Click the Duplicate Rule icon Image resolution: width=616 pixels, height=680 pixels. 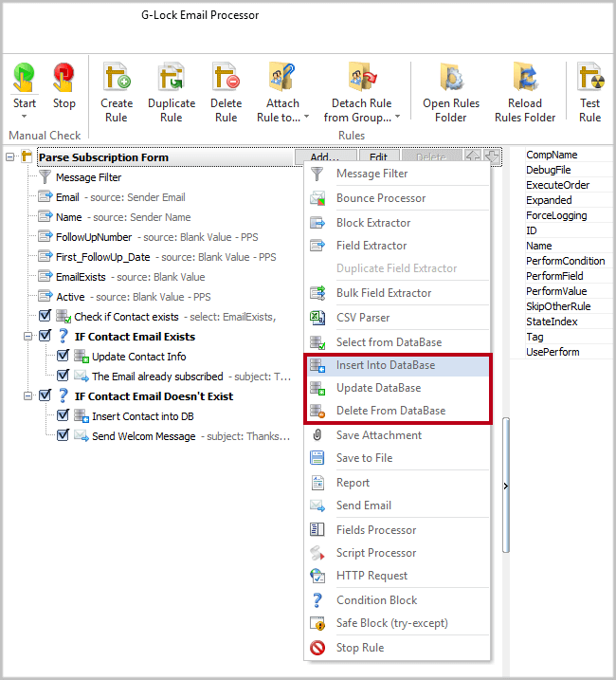[172, 76]
